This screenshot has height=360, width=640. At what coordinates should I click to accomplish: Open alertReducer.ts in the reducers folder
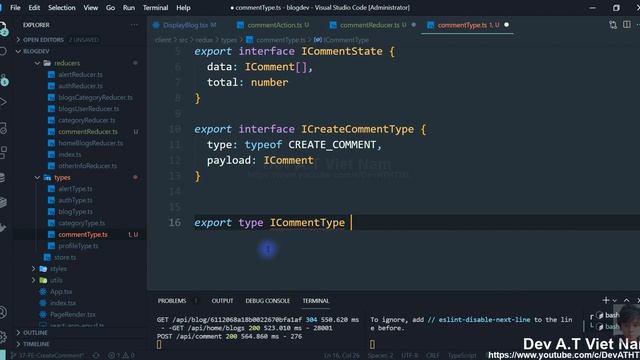click(x=80, y=75)
